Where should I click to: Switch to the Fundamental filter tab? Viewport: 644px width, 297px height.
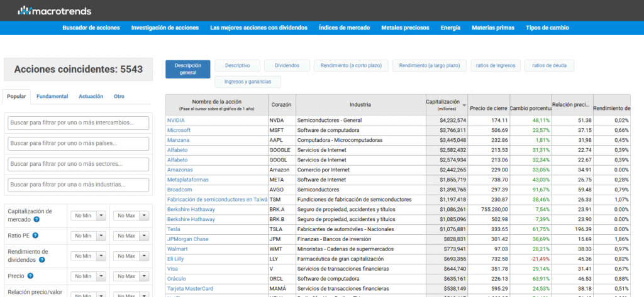click(52, 97)
